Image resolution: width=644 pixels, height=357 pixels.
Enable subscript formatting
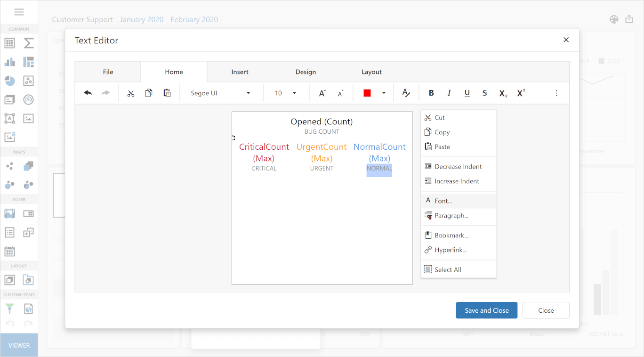(502, 93)
